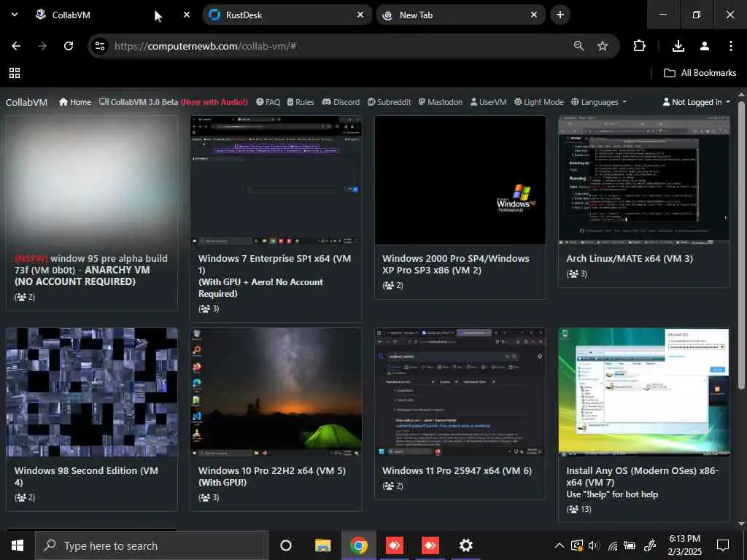The image size is (747, 560).
Task: Open the Subreddit link
Action: pyautogui.click(x=390, y=102)
